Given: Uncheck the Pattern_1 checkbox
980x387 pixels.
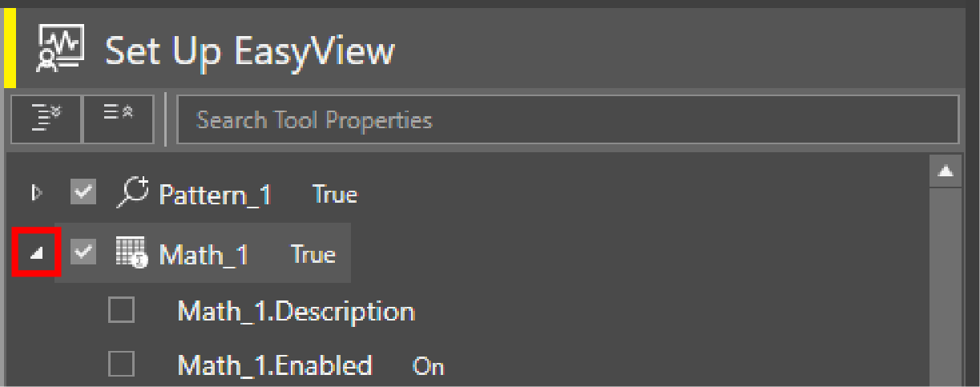Looking at the screenshot, I should (x=82, y=194).
